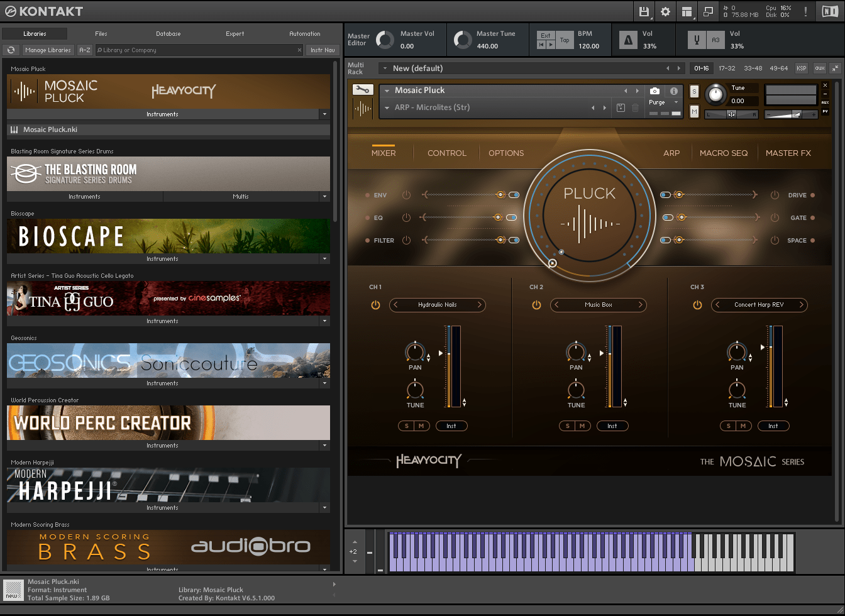Expand Blasting Room library dropdown arrow
This screenshot has height=616, width=845.
(324, 197)
